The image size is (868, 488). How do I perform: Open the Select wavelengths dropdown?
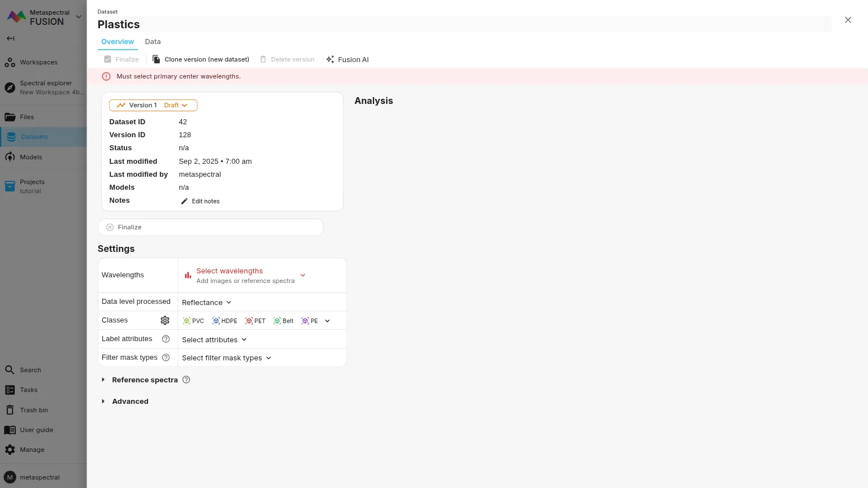click(246, 276)
